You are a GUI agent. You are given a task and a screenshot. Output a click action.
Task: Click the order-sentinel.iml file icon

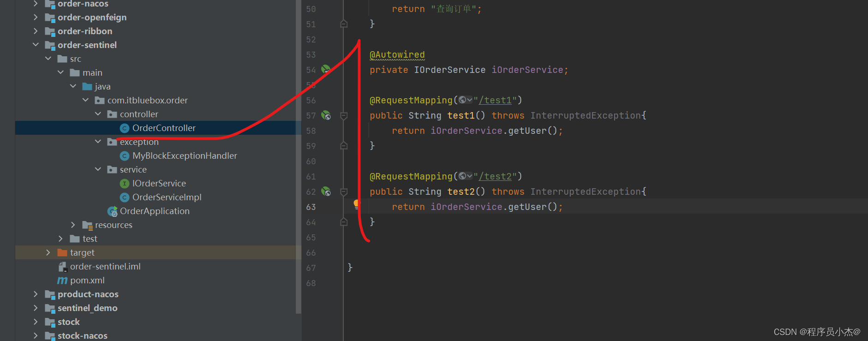coord(62,267)
